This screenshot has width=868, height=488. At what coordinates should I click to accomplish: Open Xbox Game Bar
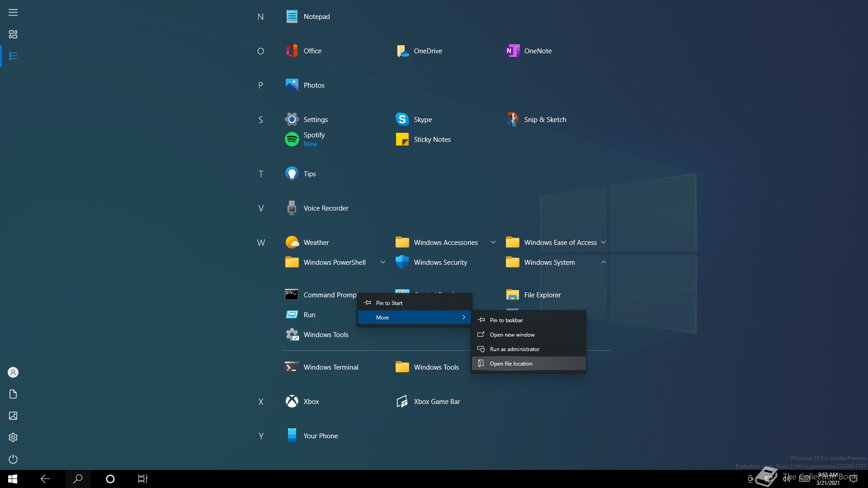[x=428, y=402]
